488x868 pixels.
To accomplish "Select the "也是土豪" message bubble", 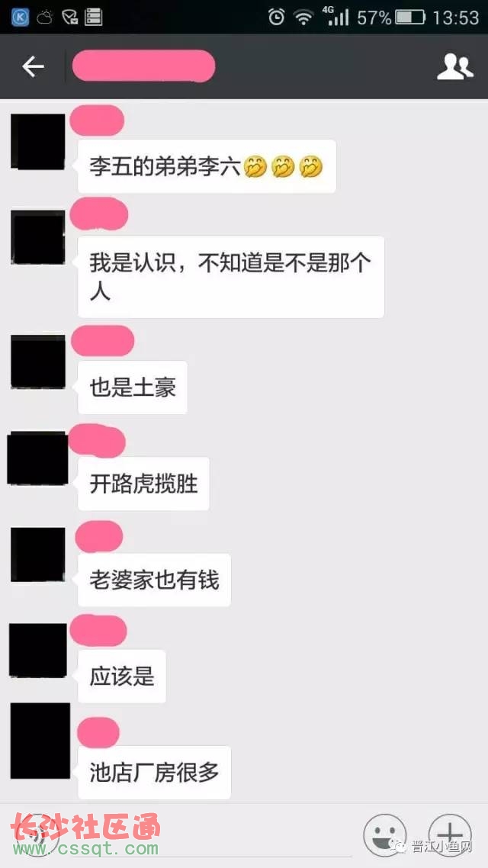I will [x=133, y=387].
